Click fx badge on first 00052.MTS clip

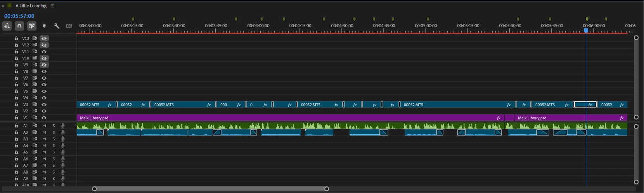[110, 104]
